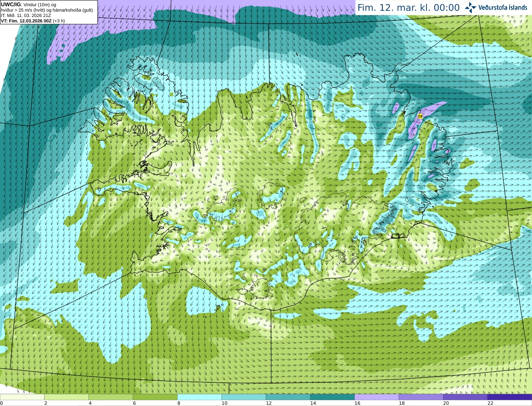
Task: Pick the above 22 m/s dark purple swatch
Action: point(510,397)
